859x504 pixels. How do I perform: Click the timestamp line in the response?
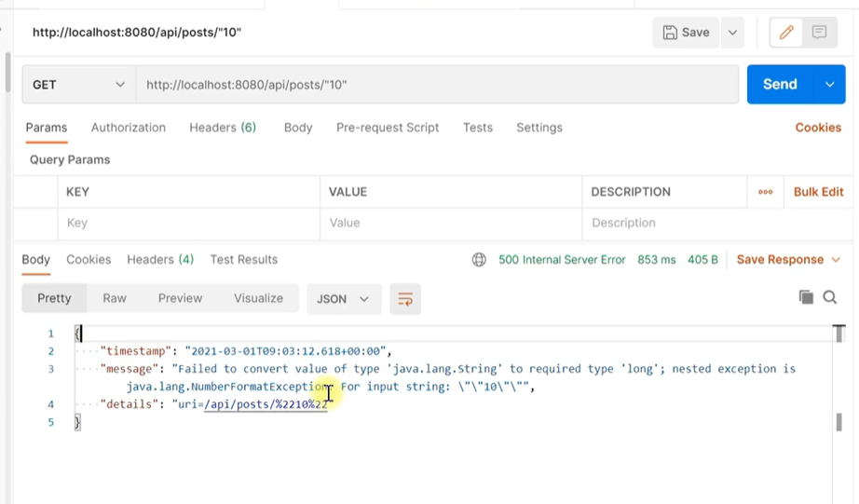tap(246, 351)
